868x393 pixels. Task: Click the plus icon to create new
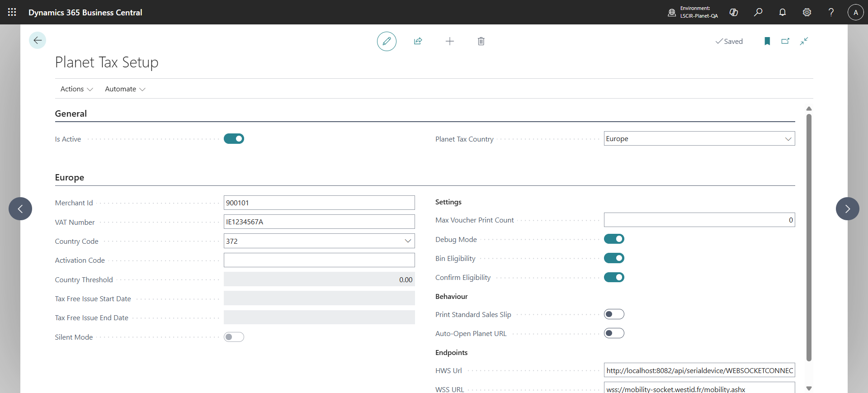coord(449,41)
